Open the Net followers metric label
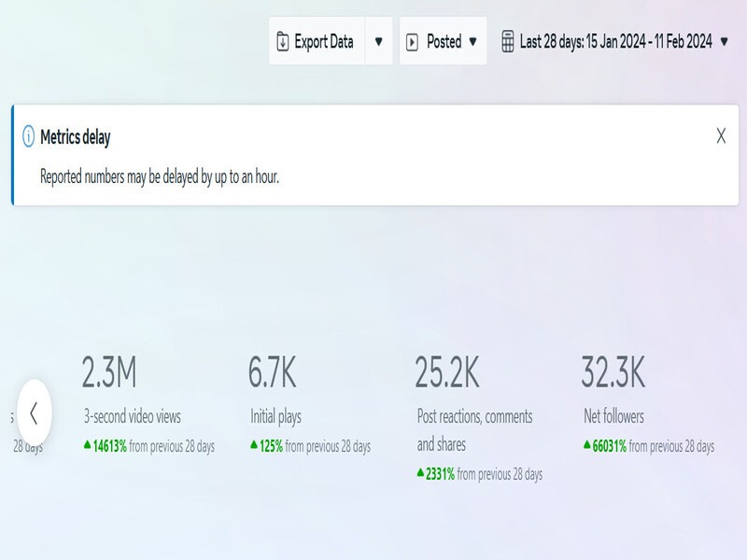The image size is (747, 560). pyautogui.click(x=613, y=417)
